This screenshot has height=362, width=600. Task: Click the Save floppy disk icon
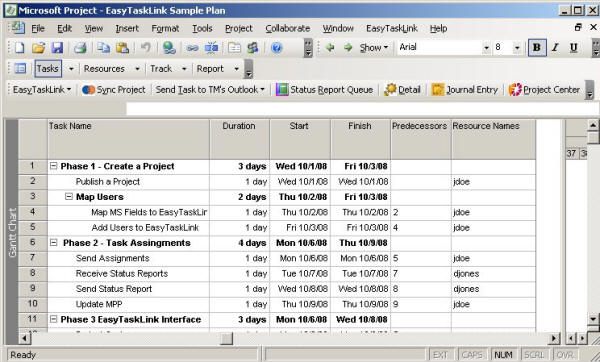click(x=57, y=48)
